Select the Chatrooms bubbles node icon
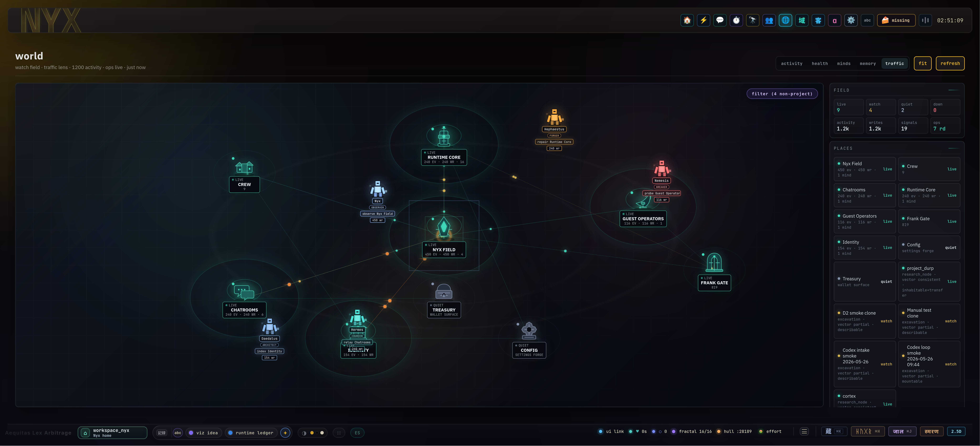This screenshot has width=980, height=446. 244,292
